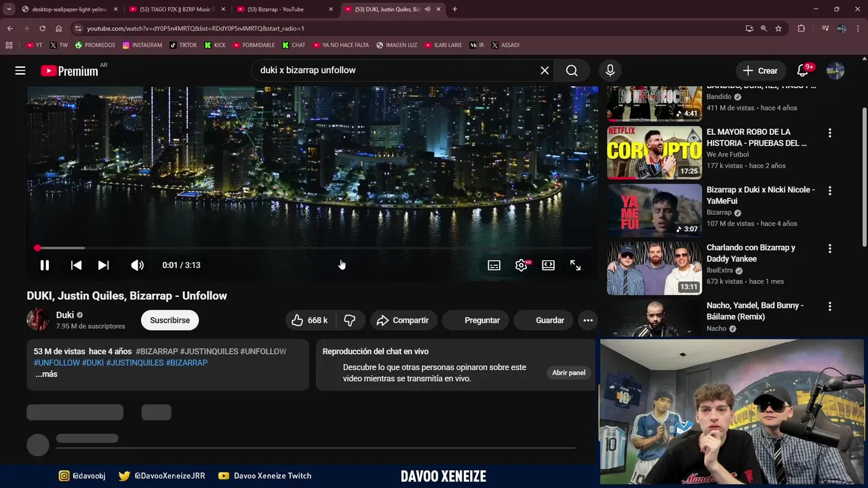Open the Crear menu
The width and height of the screenshot is (868, 488).
click(760, 70)
